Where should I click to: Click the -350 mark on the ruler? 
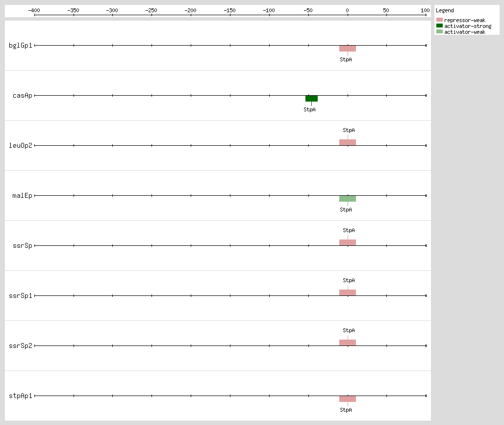(73, 10)
